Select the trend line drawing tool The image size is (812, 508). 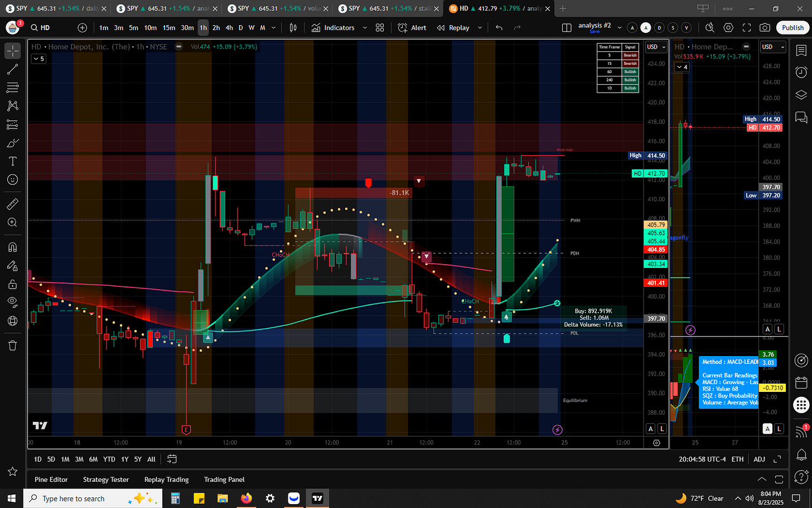coord(12,69)
